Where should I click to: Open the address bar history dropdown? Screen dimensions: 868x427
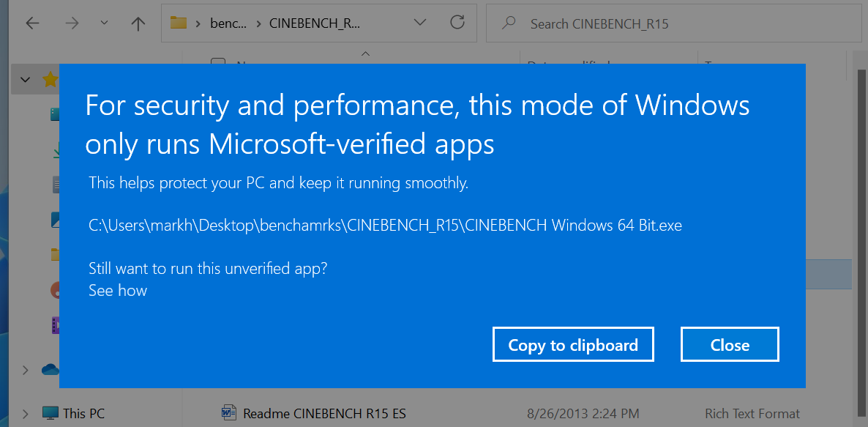tap(420, 23)
